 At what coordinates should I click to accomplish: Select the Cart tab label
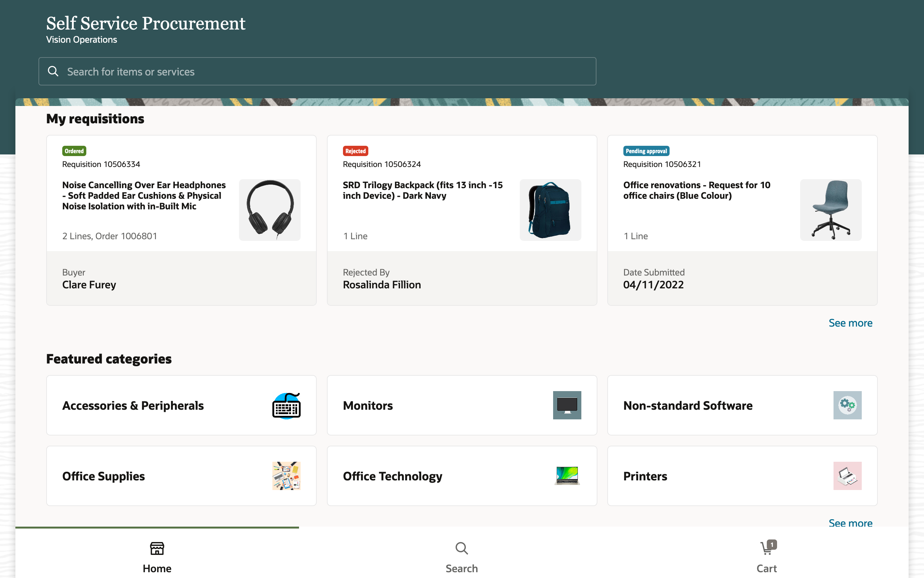point(766,568)
